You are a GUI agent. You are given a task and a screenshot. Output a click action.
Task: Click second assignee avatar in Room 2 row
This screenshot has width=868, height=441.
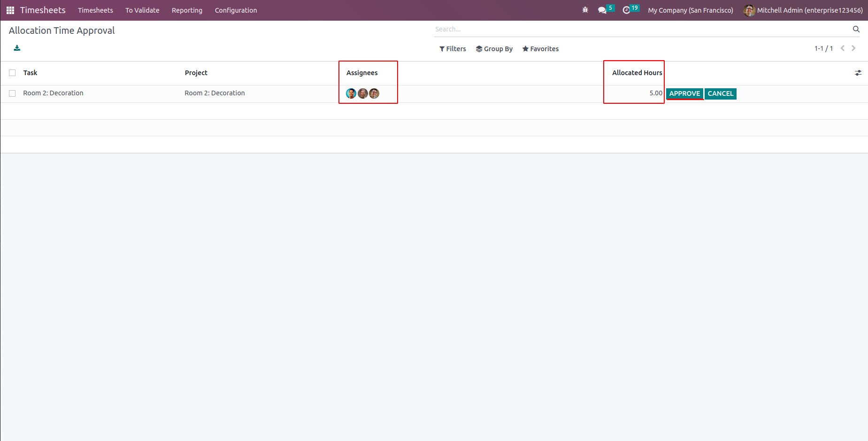click(363, 93)
